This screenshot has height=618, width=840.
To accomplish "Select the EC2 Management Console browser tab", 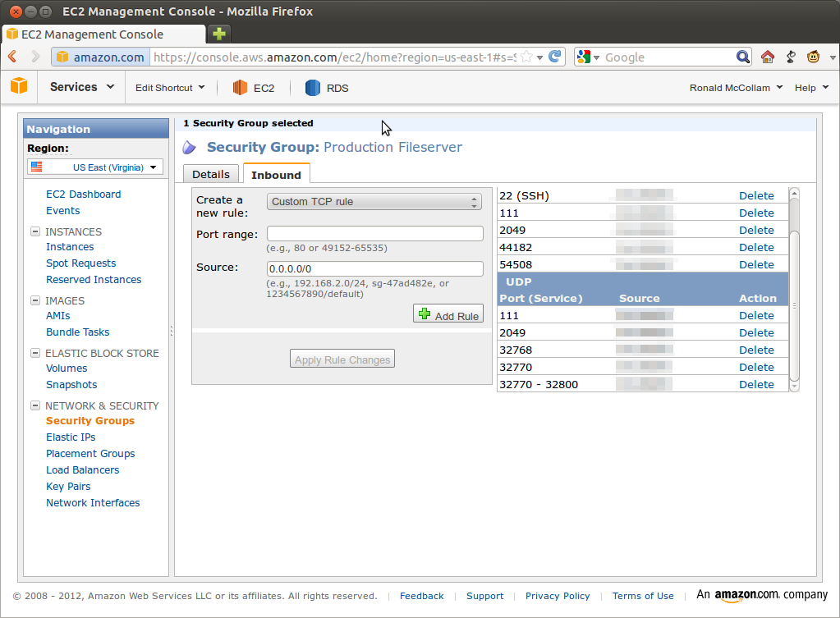I will coord(103,34).
